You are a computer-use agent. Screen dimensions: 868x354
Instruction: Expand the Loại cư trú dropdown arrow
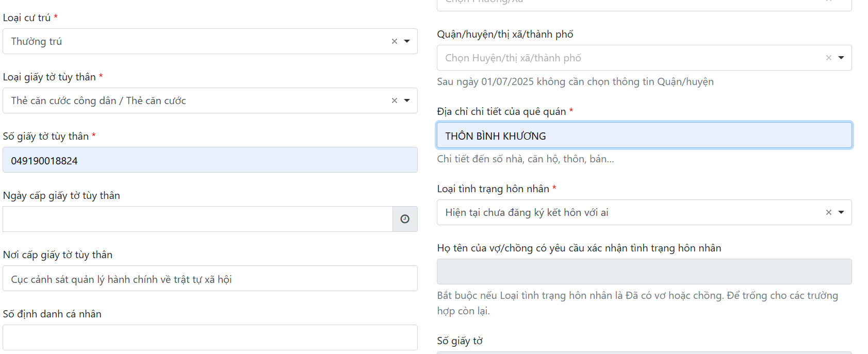tap(407, 41)
